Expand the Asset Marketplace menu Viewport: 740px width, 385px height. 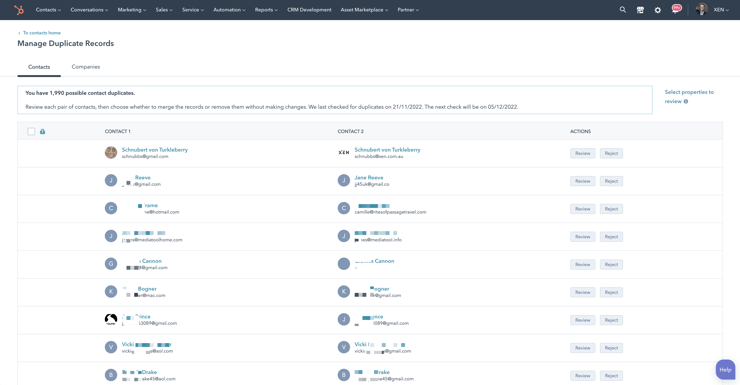[x=364, y=9]
